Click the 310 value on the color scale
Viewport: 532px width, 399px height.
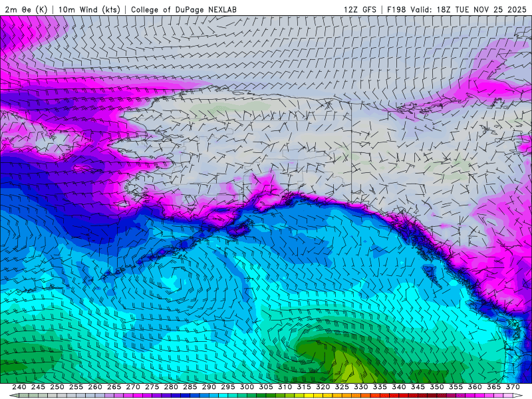point(285,387)
